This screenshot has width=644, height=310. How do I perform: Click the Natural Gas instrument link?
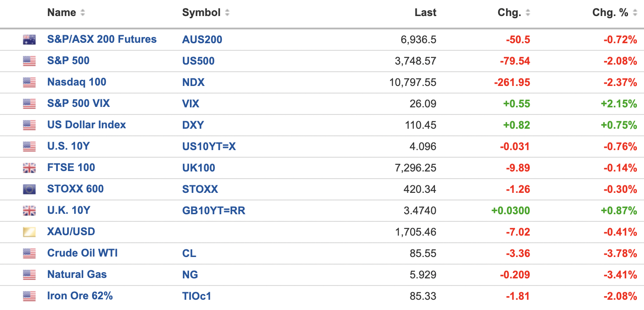pos(77,274)
